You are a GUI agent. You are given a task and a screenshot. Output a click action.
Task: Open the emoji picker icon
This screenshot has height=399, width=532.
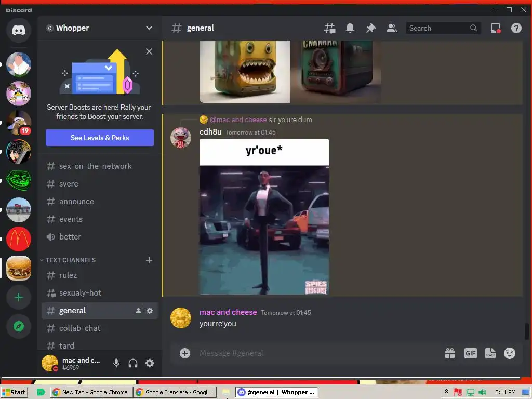(x=510, y=353)
